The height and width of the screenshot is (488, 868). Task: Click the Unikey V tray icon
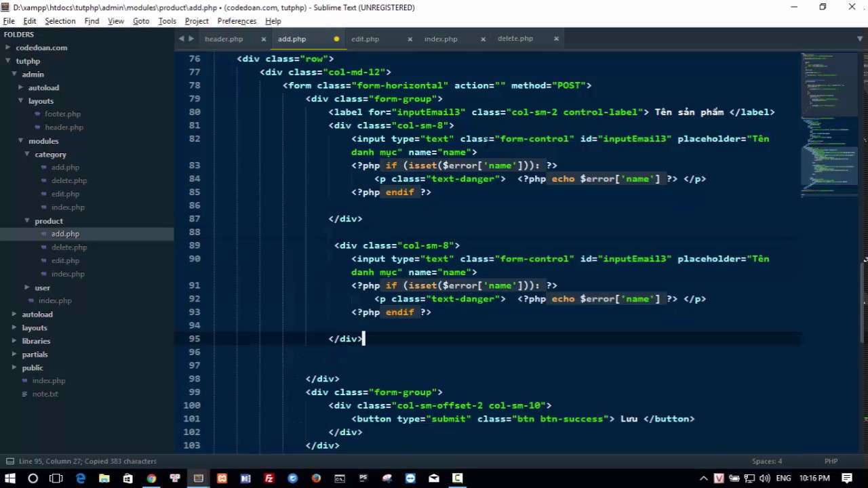pos(719,479)
